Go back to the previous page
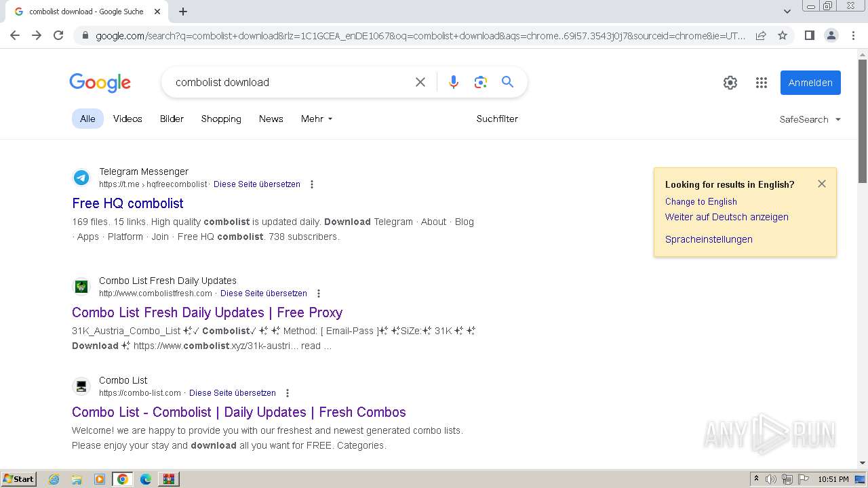This screenshot has width=868, height=488. point(15,35)
